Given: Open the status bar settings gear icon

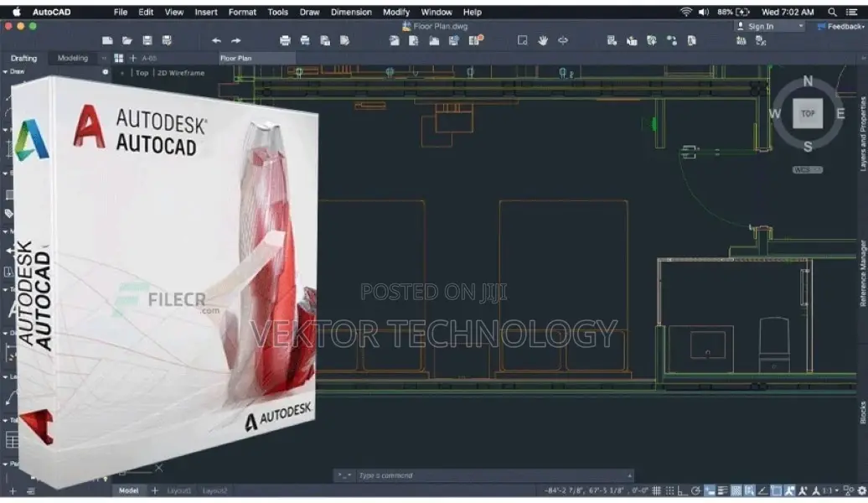Looking at the screenshot, I should (862, 490).
